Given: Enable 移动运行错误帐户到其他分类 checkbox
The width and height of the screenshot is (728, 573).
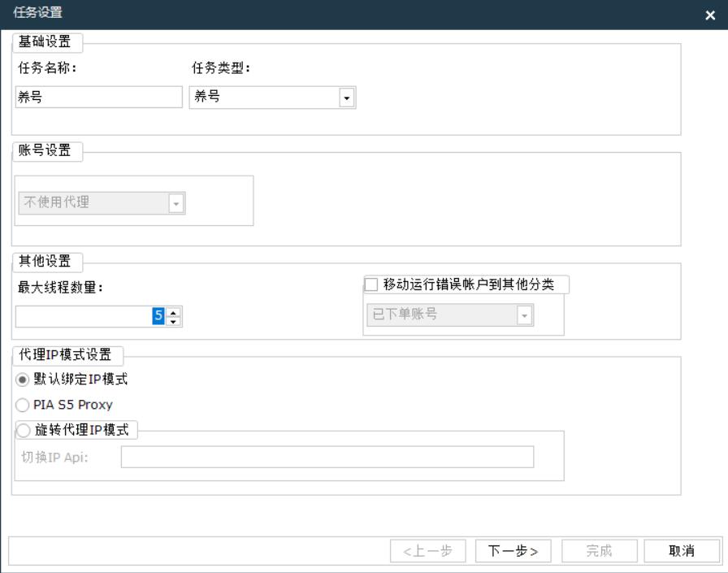Looking at the screenshot, I should point(372,284).
